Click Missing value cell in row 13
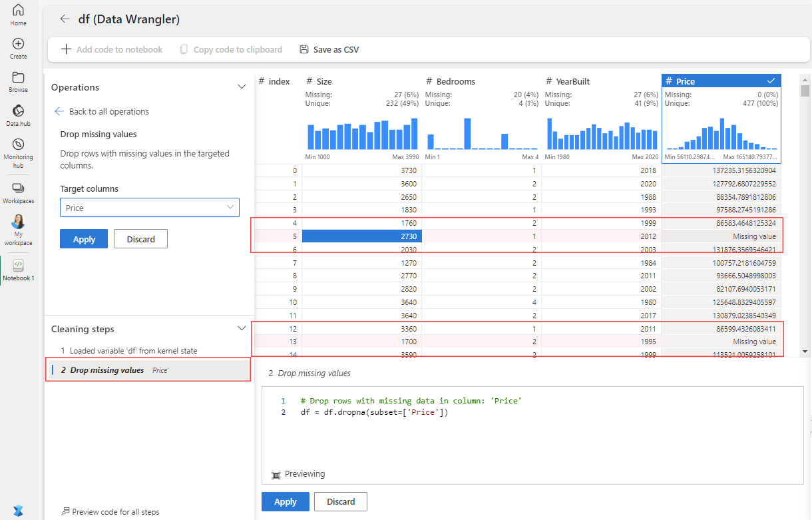The height and width of the screenshot is (520, 812). [x=721, y=342]
